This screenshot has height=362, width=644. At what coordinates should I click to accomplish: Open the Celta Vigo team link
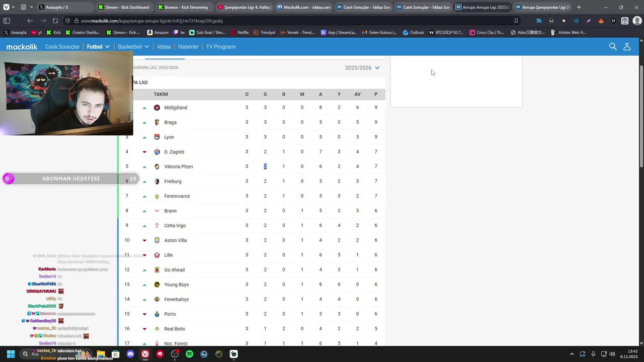pyautogui.click(x=175, y=226)
